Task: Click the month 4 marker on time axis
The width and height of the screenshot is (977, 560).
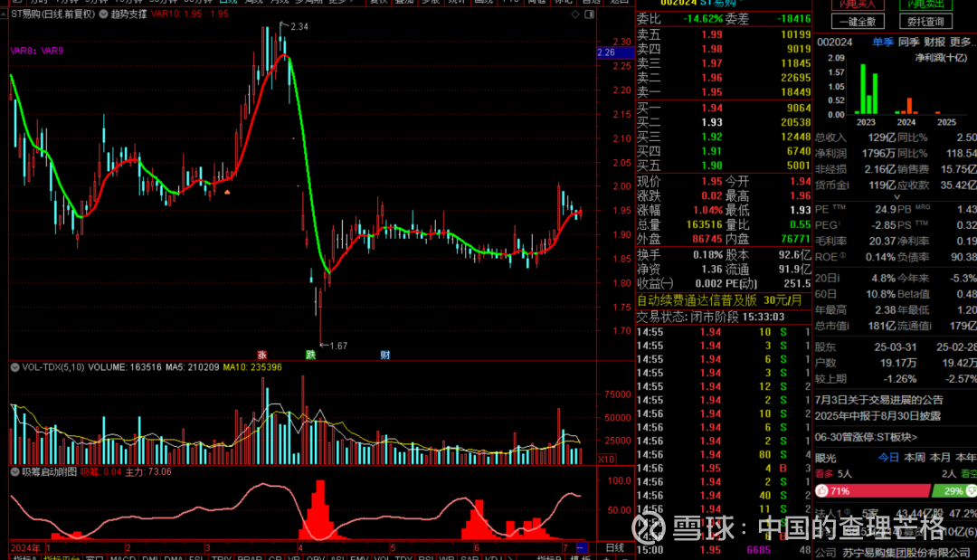Action: (300, 548)
